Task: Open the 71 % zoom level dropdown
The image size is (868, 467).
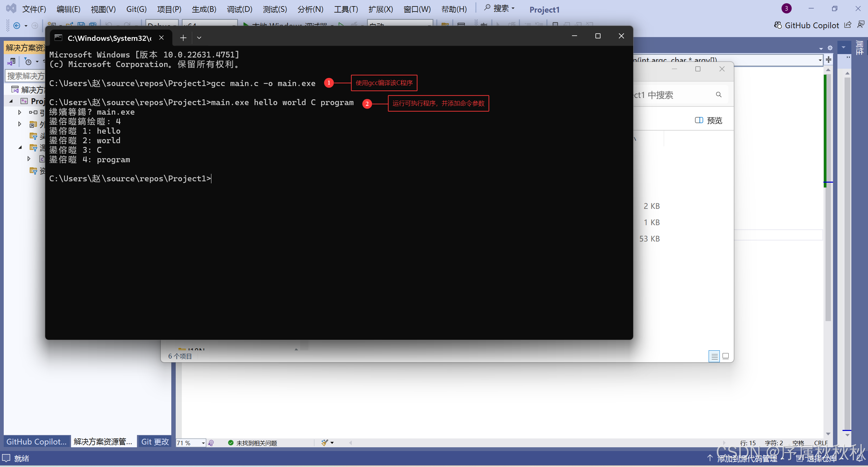Action: [x=203, y=443]
